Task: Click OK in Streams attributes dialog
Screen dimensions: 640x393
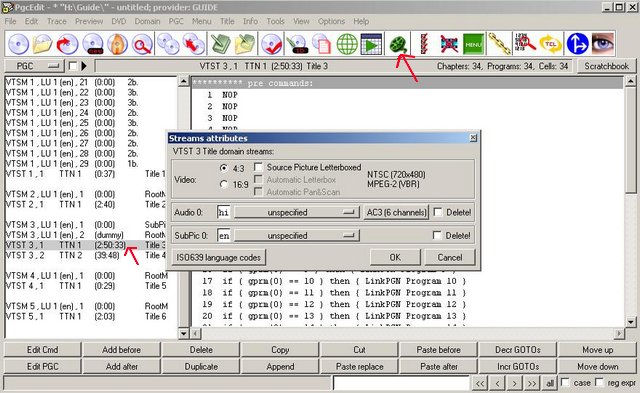Action: click(395, 258)
